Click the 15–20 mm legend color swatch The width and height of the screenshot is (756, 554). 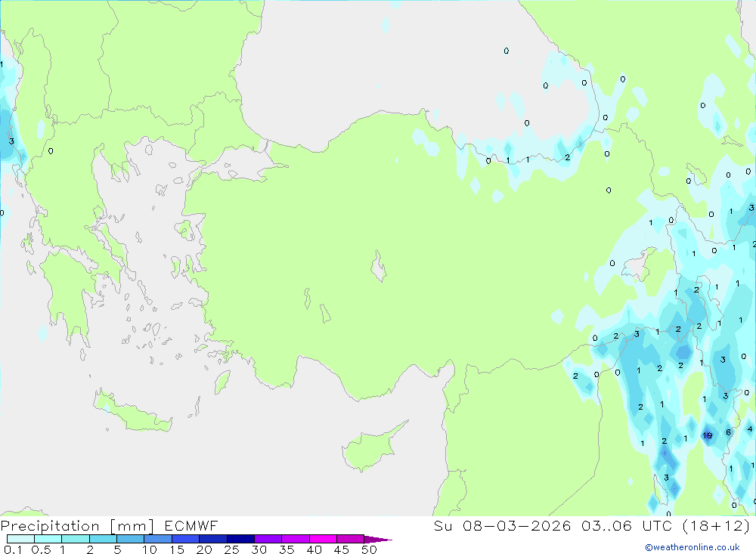click(x=186, y=539)
